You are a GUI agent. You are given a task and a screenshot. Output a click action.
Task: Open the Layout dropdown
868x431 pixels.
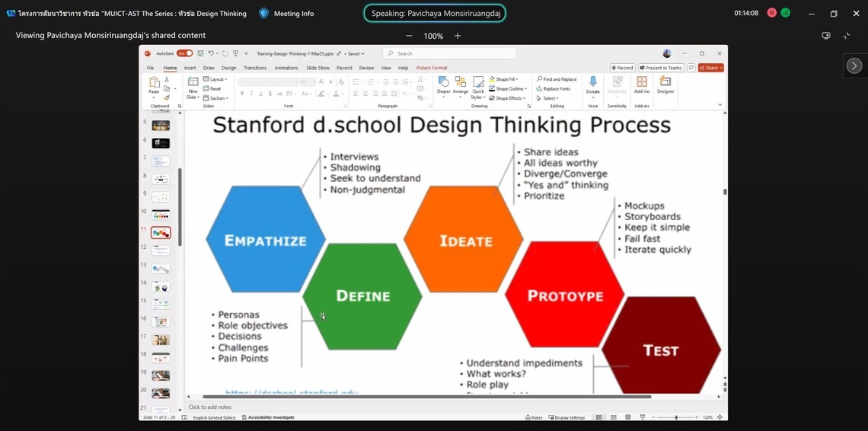coord(215,79)
